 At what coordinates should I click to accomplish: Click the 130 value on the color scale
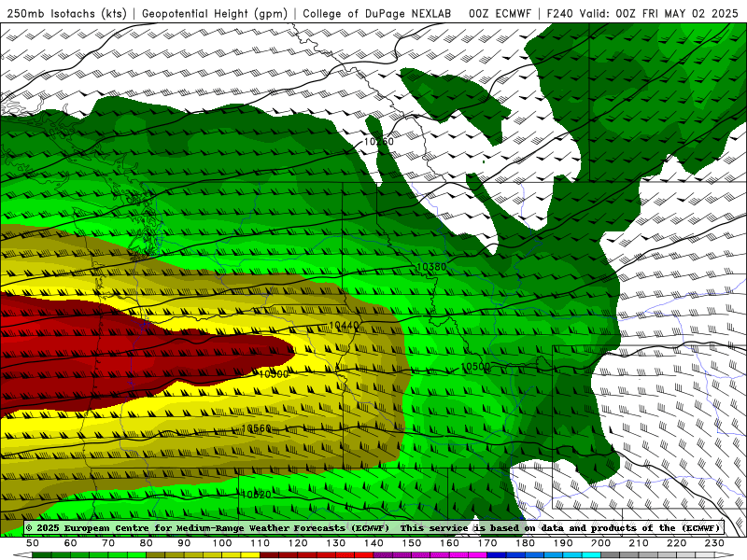tap(336, 543)
